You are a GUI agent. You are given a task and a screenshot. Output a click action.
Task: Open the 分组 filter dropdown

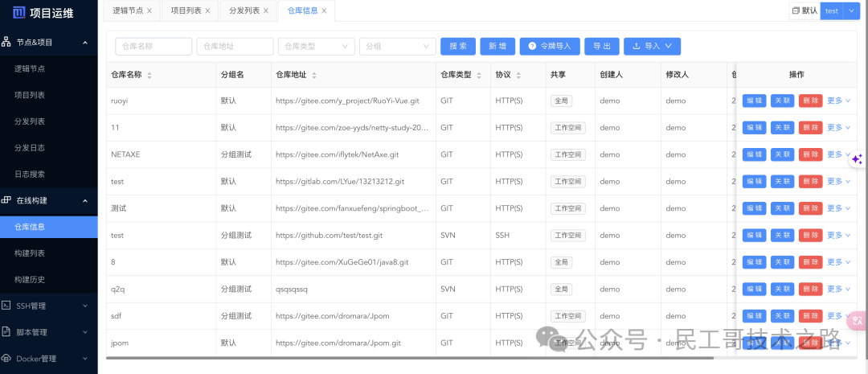tap(398, 47)
